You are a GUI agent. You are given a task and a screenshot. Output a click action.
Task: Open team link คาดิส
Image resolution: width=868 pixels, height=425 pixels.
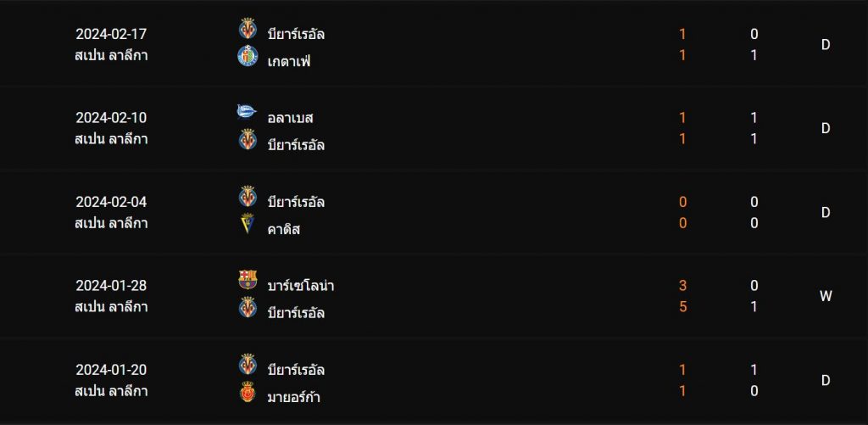pos(283,229)
